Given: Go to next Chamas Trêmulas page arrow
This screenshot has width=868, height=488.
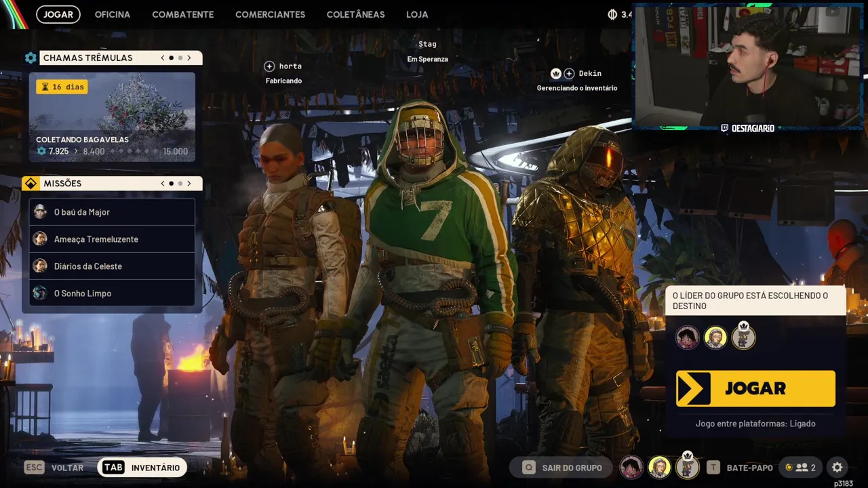Looking at the screenshot, I should coord(189,58).
